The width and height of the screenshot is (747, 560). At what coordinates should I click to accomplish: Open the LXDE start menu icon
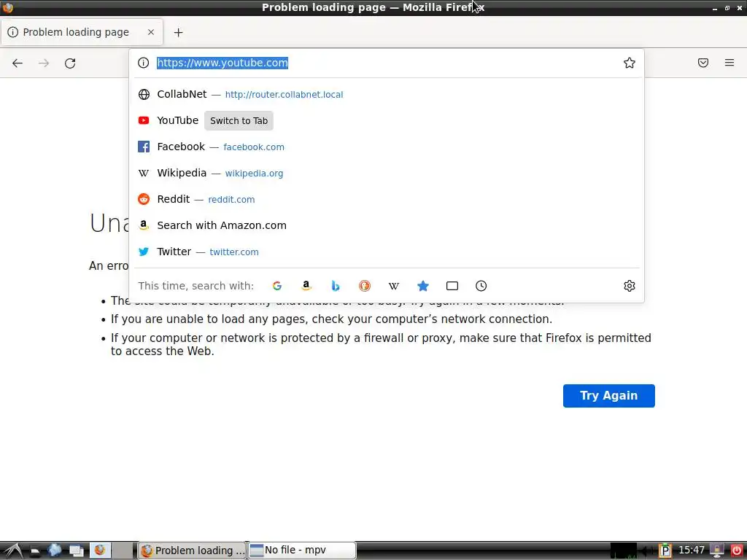click(12, 551)
